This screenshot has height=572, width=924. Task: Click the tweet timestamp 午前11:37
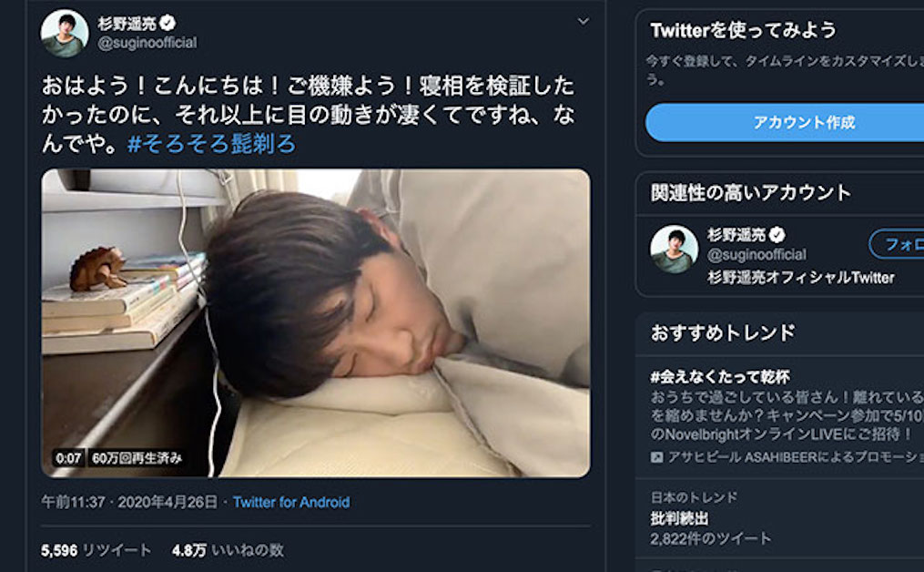74,502
